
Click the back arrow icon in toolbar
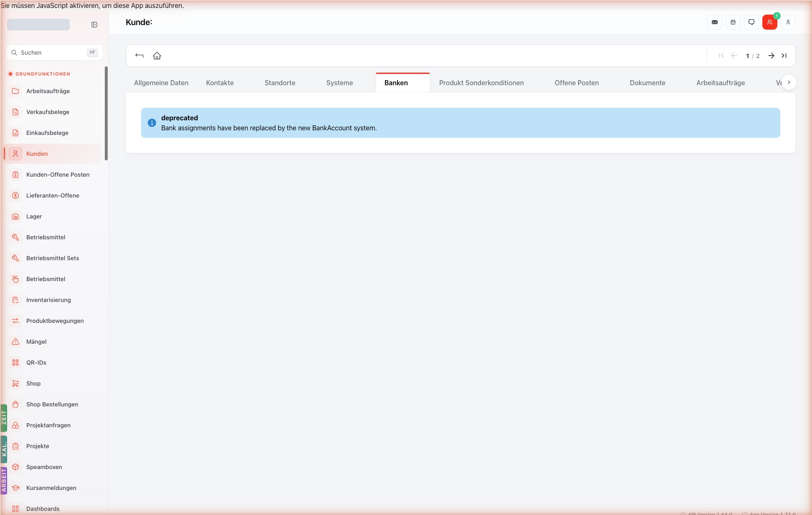tap(139, 56)
